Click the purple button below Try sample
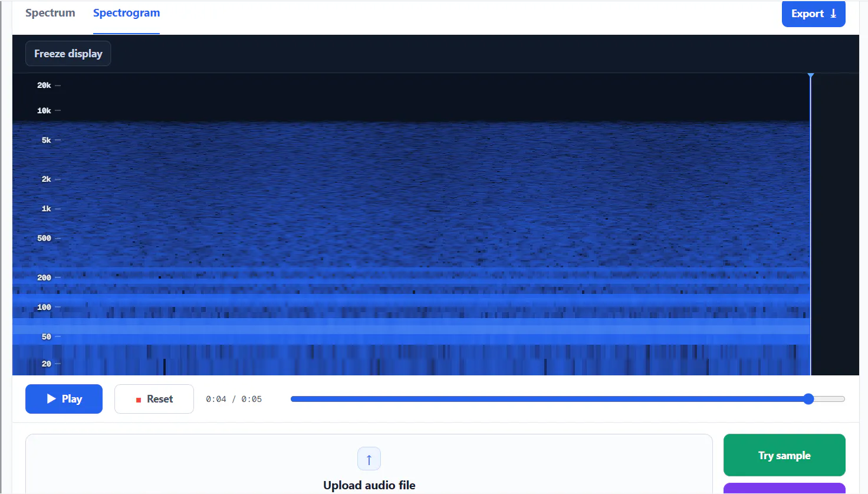 pos(784,489)
